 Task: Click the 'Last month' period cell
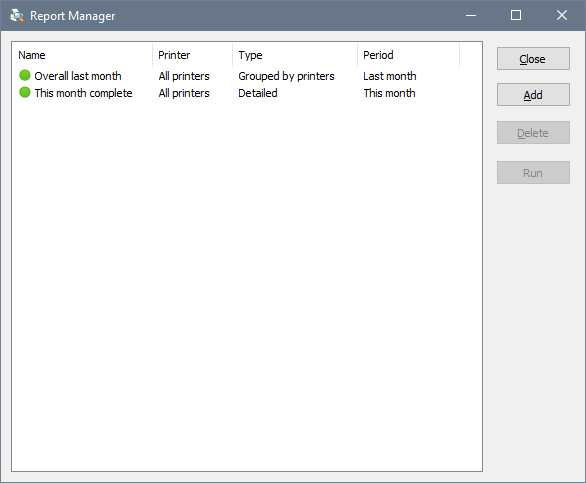pyautogui.click(x=389, y=76)
